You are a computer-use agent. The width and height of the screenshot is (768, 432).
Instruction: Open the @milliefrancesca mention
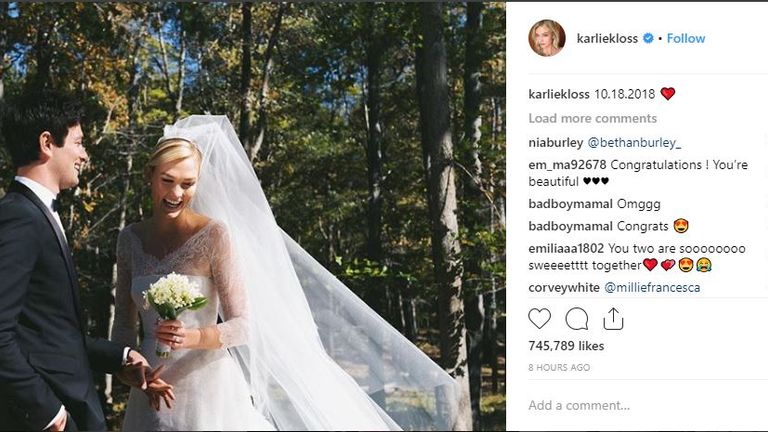tap(652, 288)
